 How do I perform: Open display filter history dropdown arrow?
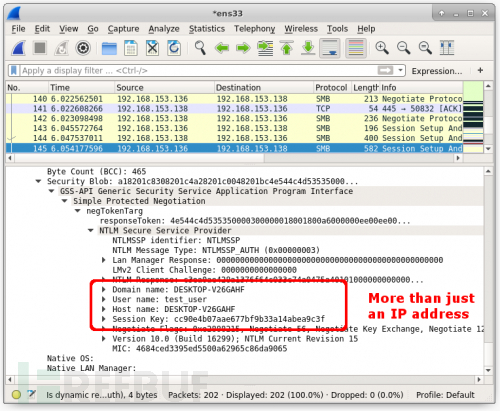click(x=400, y=70)
